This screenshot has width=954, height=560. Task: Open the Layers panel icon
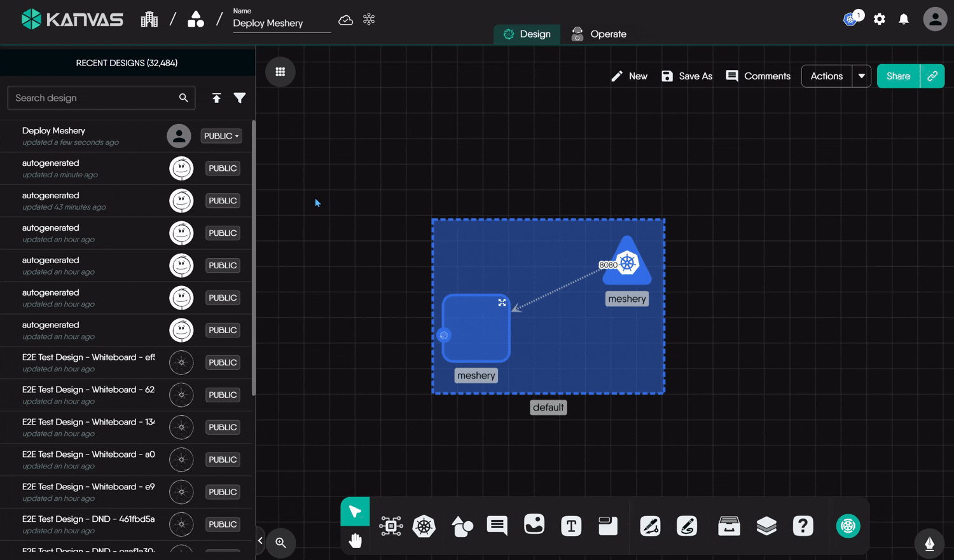[766, 526]
